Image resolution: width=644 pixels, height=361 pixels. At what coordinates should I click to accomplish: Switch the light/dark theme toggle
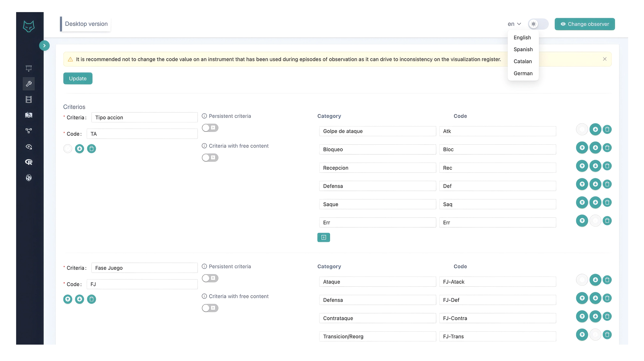click(538, 24)
